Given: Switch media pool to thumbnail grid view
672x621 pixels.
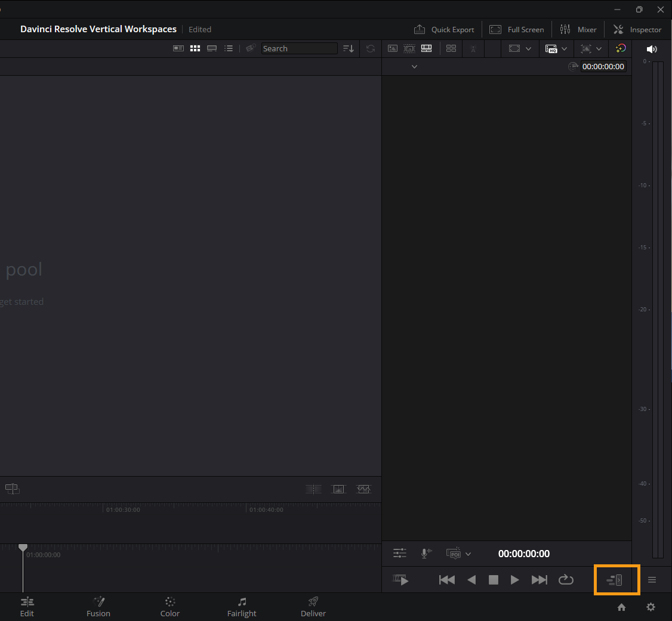Looking at the screenshot, I should (x=195, y=48).
